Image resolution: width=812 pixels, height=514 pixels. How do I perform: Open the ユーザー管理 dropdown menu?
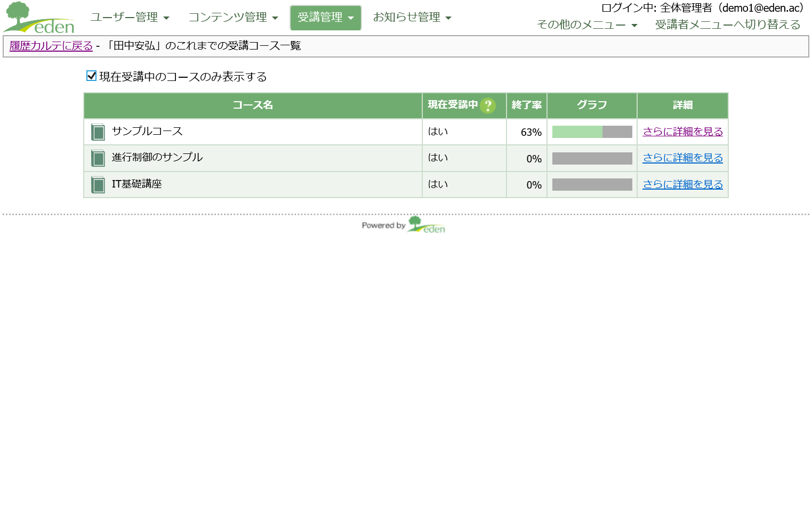[x=130, y=18]
